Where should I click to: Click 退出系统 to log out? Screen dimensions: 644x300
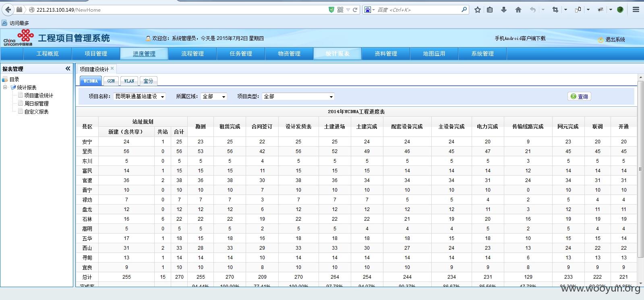pyautogui.click(x=615, y=39)
